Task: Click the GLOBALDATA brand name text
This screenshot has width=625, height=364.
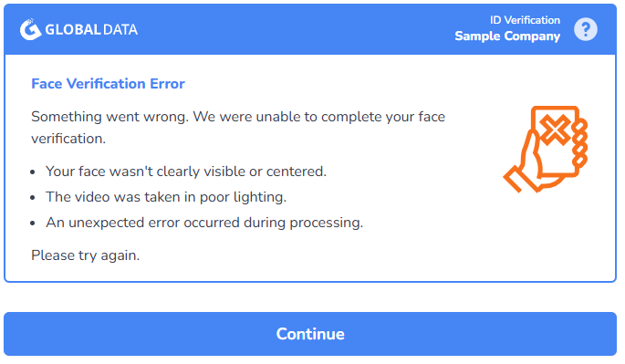Action: coord(91,29)
